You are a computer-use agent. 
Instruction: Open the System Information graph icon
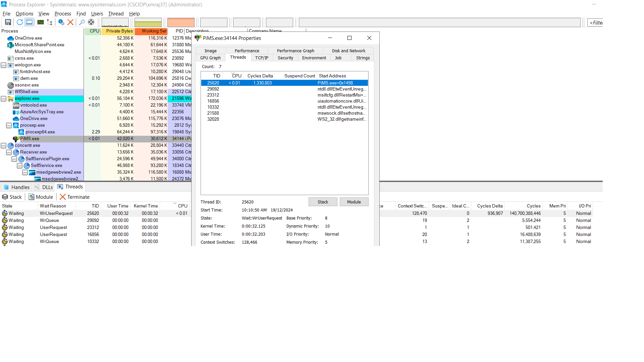[41, 22]
